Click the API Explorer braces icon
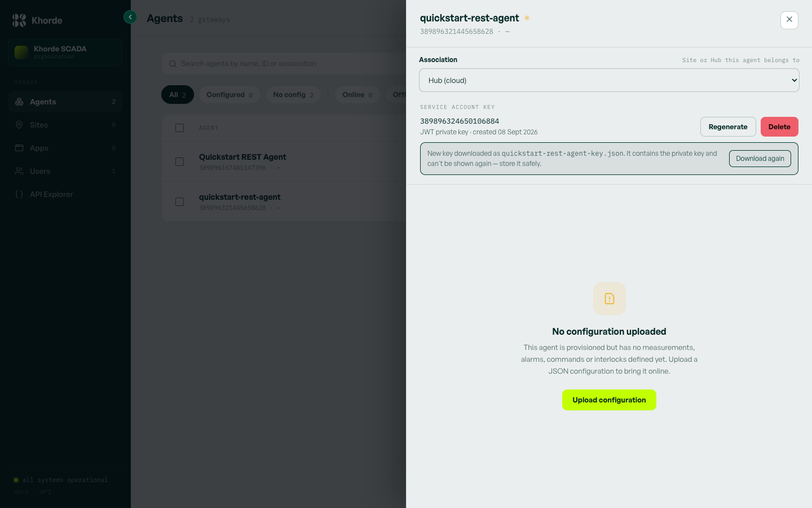Screen dimensions: 812x508 point(19,194)
